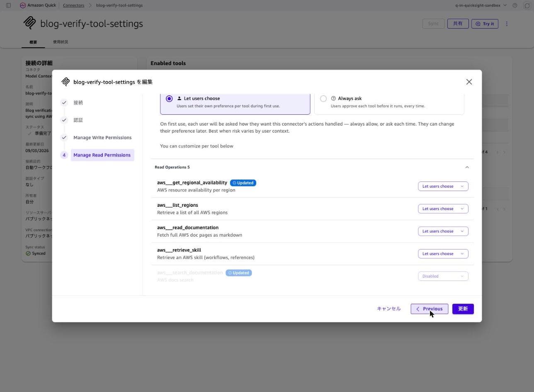Click the aws___read_documentation tool name
The height and width of the screenshot is (392, 534).
[x=188, y=227]
